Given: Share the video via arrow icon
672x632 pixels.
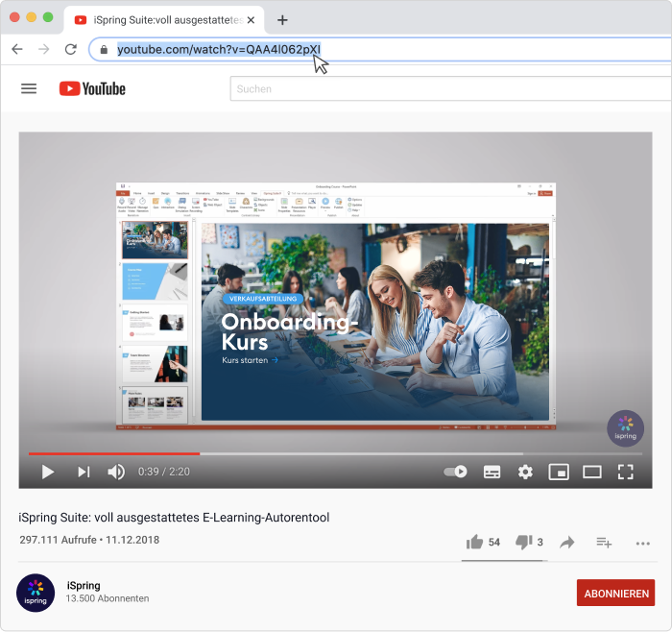Looking at the screenshot, I should (x=567, y=543).
